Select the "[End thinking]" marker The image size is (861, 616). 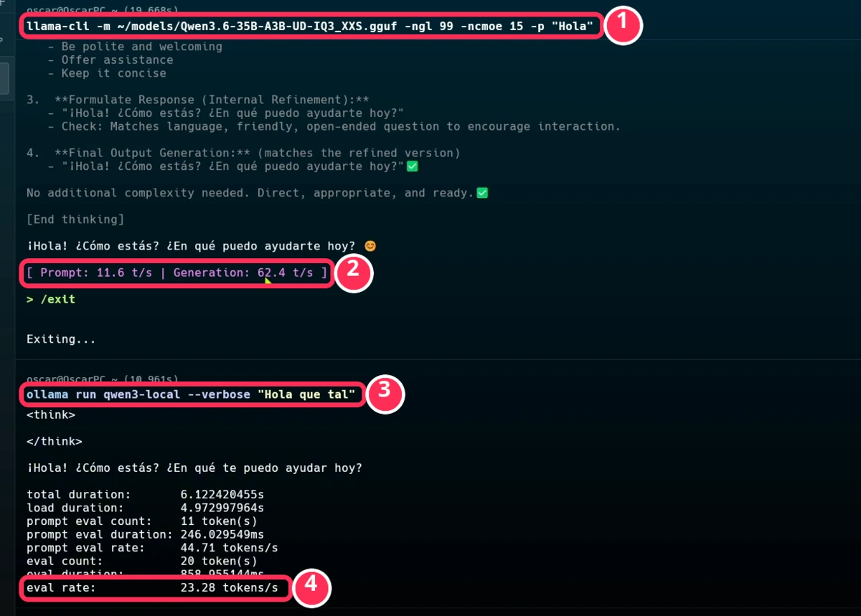pos(75,219)
